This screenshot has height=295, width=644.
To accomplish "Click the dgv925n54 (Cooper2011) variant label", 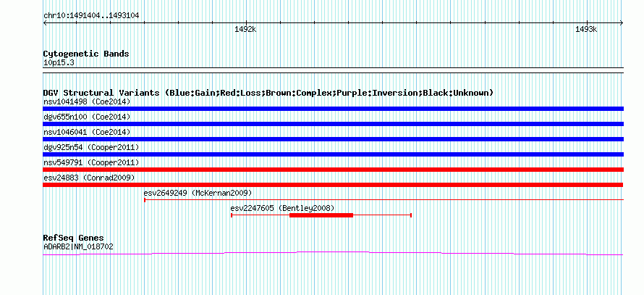I will tap(91, 147).
